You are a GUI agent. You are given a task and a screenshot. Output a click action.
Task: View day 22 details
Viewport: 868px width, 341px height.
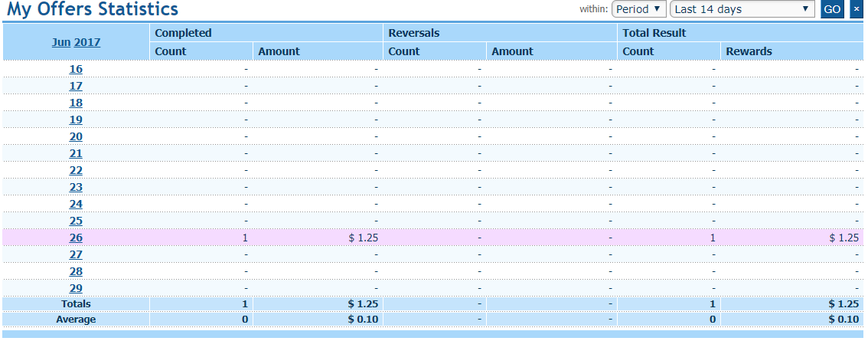(x=76, y=170)
